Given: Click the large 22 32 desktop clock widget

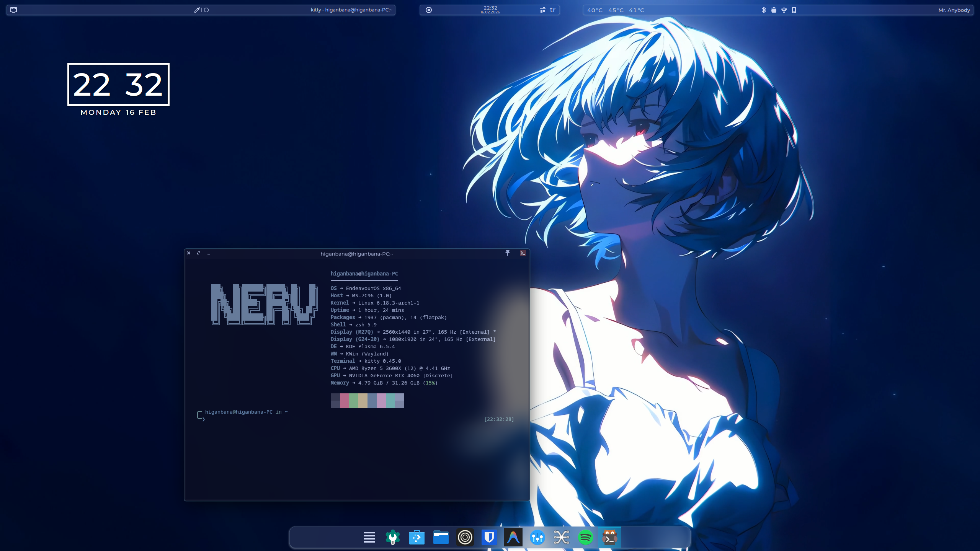Looking at the screenshot, I should [x=118, y=84].
